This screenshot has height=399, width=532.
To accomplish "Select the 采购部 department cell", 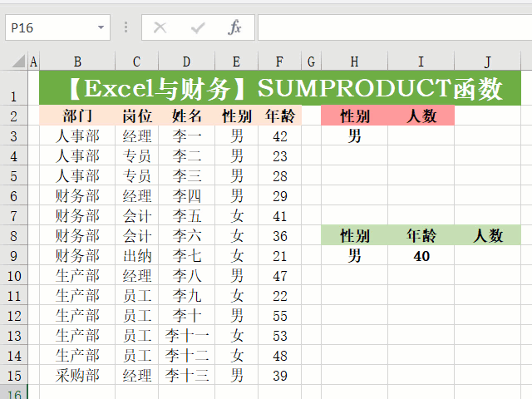I will 77,375.
